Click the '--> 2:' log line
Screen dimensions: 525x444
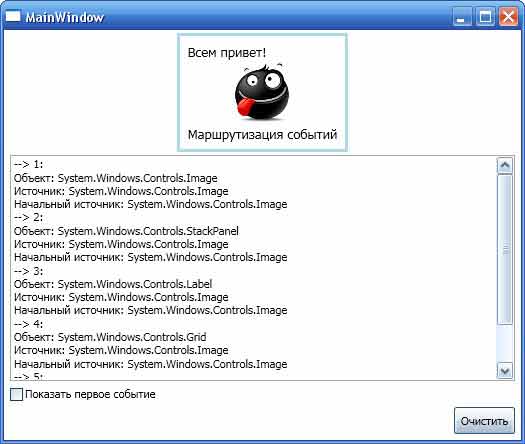point(29,218)
